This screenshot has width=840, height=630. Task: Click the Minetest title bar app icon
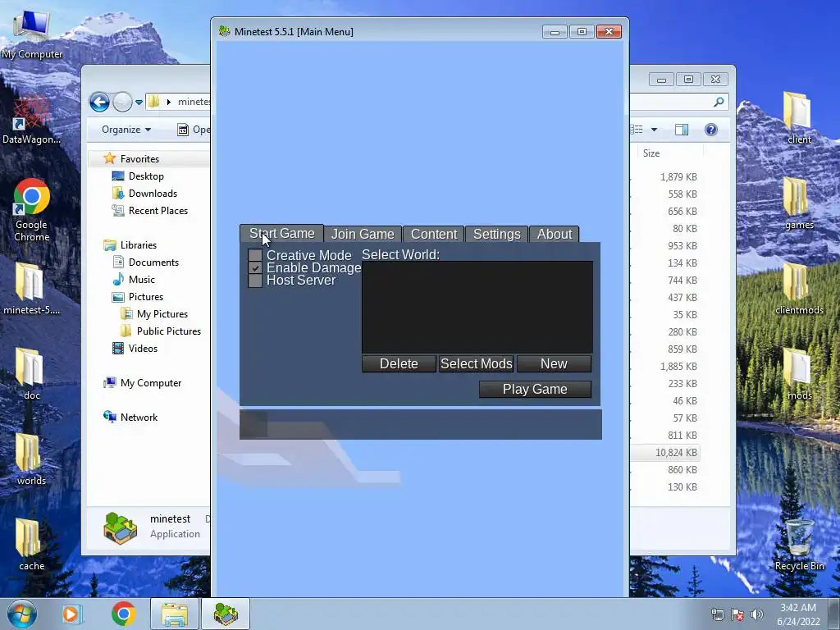pos(225,31)
